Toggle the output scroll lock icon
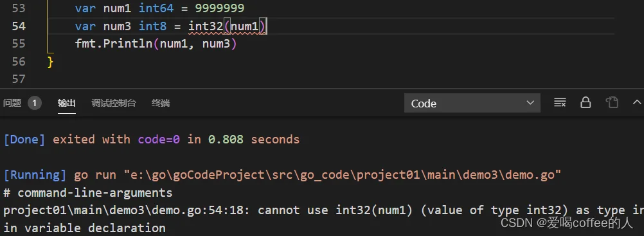The height and width of the screenshot is (236, 644). point(586,103)
